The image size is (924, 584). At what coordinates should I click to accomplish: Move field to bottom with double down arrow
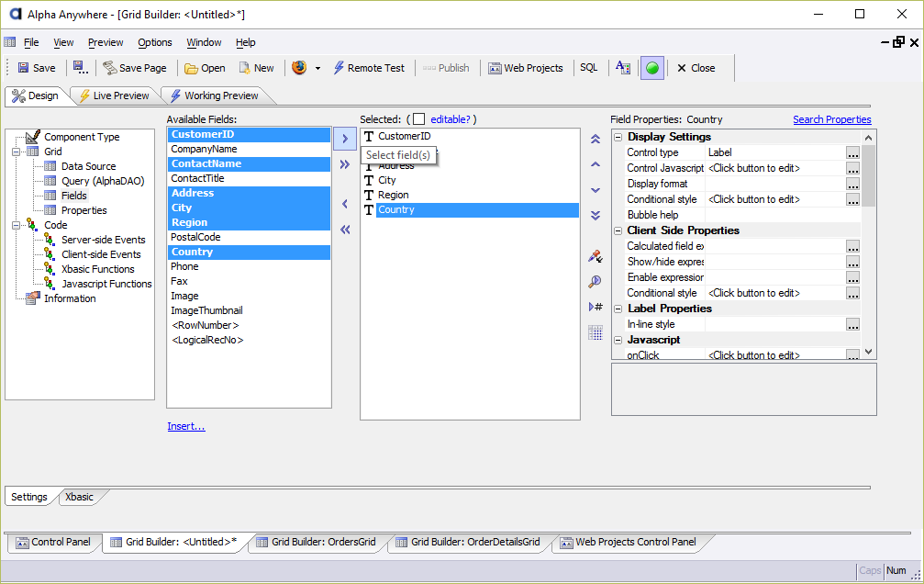coord(596,215)
